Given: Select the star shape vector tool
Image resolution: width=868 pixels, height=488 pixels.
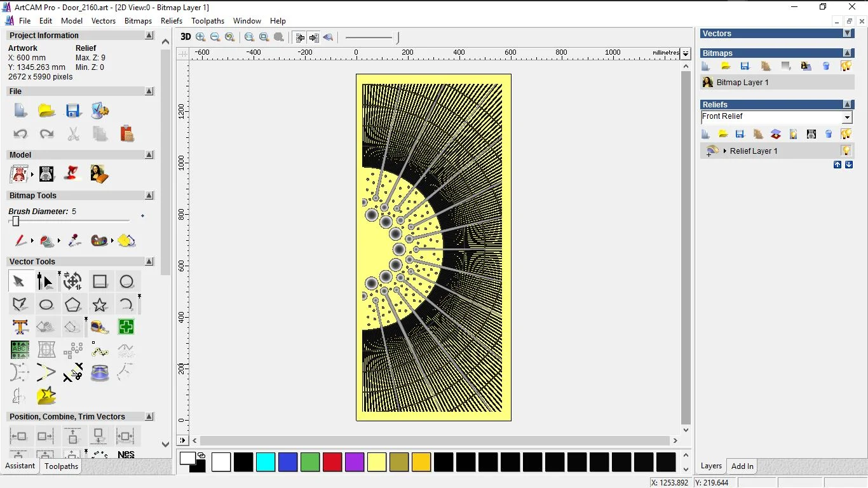Looking at the screenshot, I should [100, 305].
